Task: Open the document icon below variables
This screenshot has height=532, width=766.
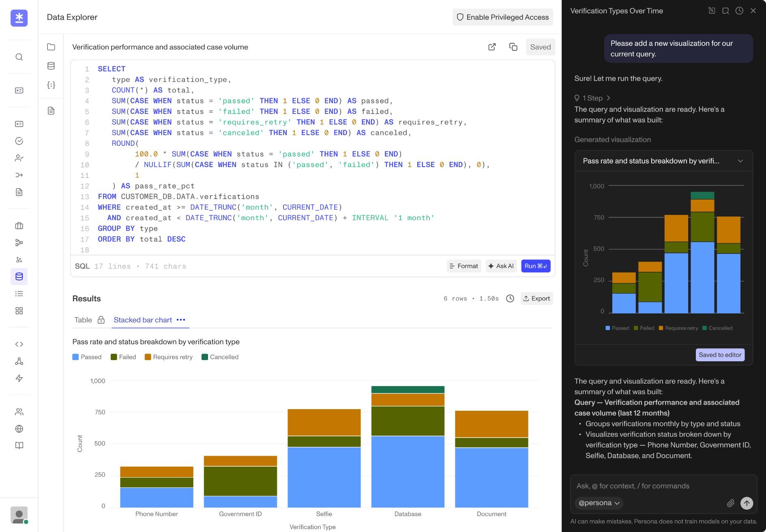Action: 51,111
